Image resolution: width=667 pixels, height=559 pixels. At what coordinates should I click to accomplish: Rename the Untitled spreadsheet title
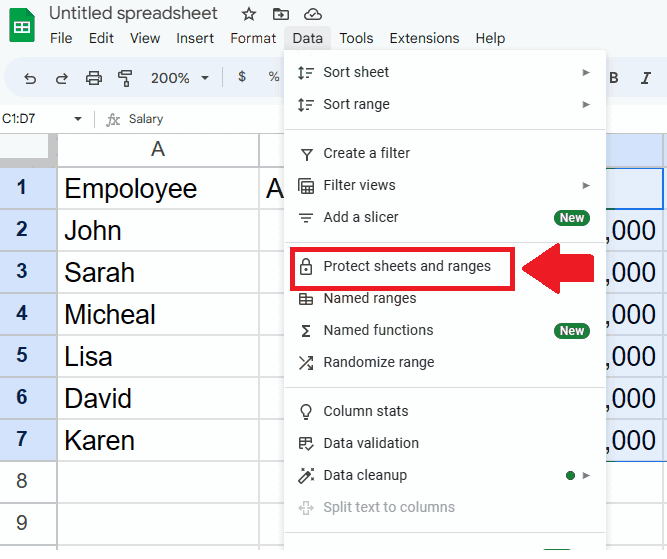click(x=133, y=14)
